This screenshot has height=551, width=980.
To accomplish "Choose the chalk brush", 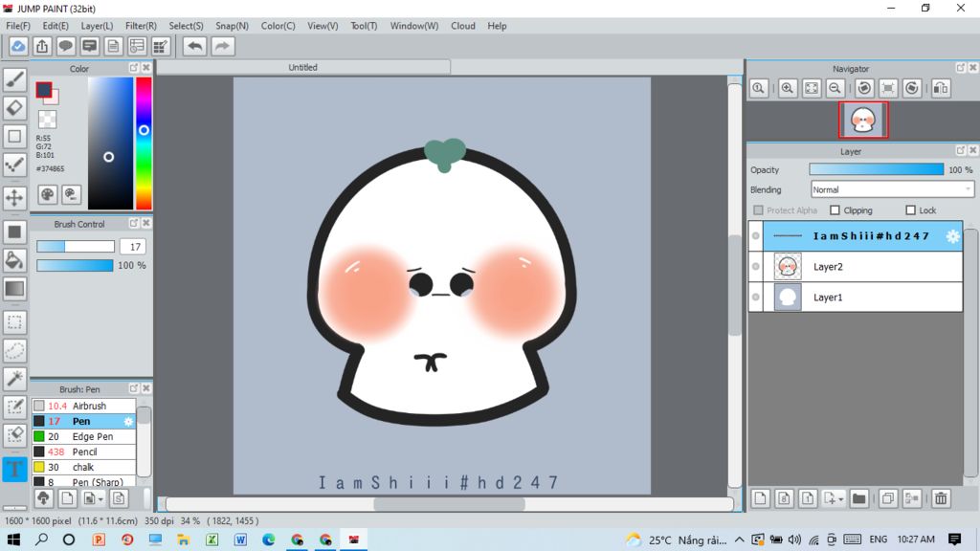I will (84, 467).
